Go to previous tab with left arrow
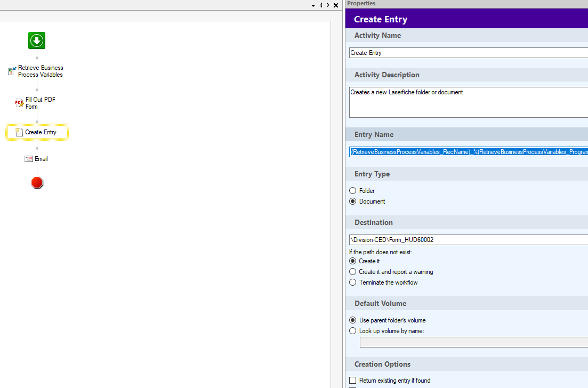Image resolution: width=588 pixels, height=388 pixels. [320, 5]
